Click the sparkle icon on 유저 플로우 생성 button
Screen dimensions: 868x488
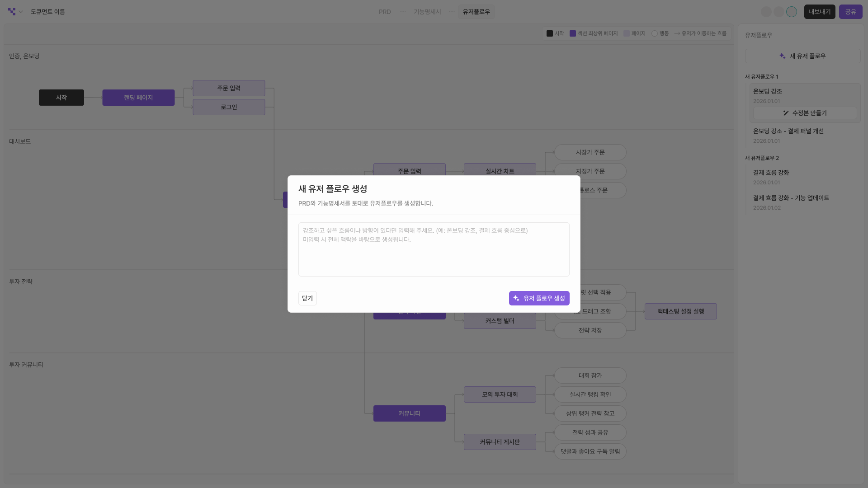click(516, 298)
